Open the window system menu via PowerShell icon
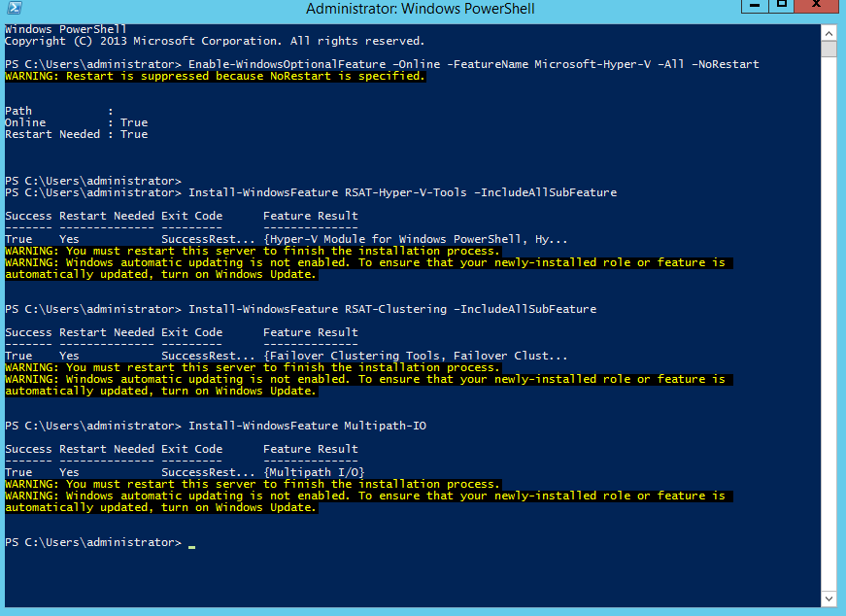 tap(15, 9)
